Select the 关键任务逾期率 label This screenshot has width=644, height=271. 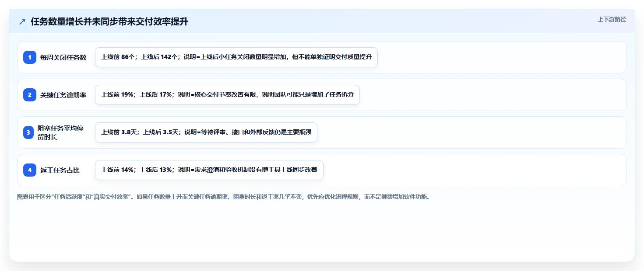(63, 95)
